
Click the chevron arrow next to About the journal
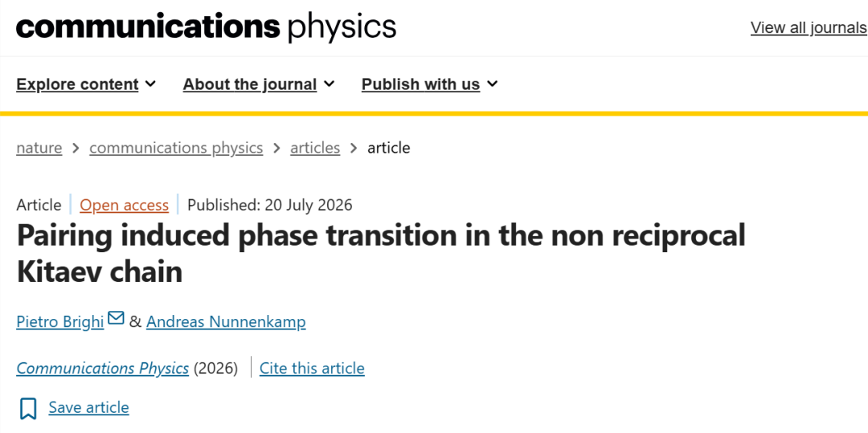329,84
